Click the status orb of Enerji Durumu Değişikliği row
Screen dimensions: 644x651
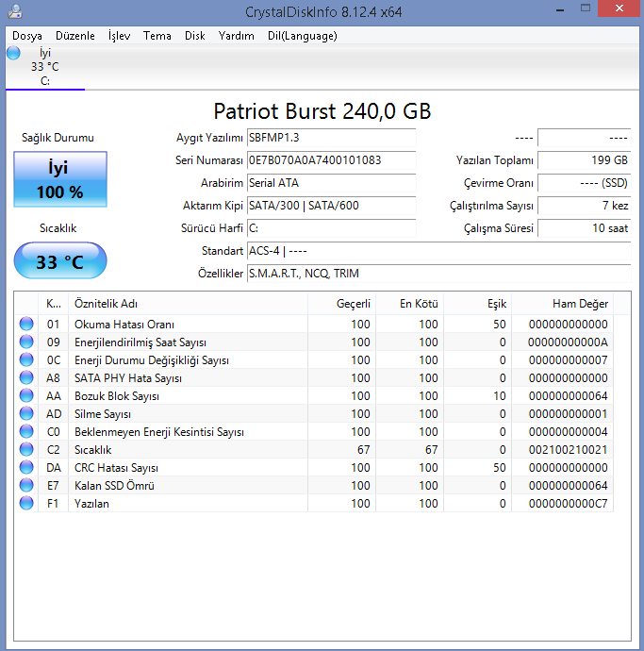click(x=26, y=359)
